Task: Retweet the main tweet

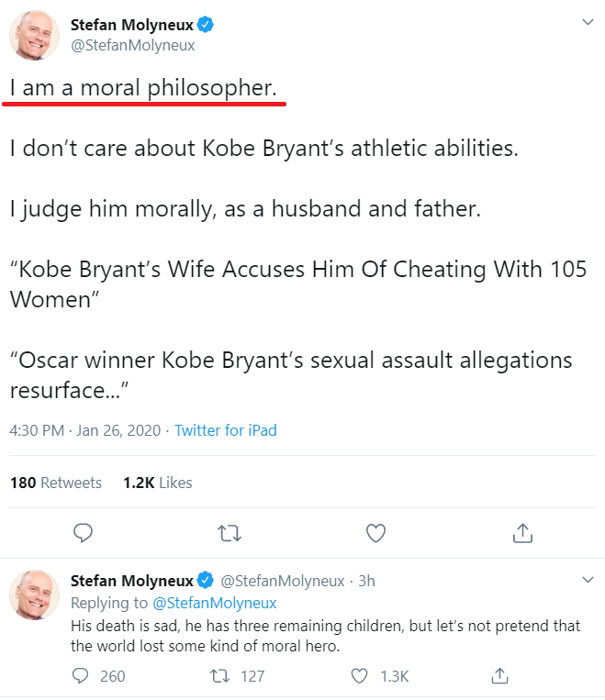Action: pyautogui.click(x=227, y=532)
